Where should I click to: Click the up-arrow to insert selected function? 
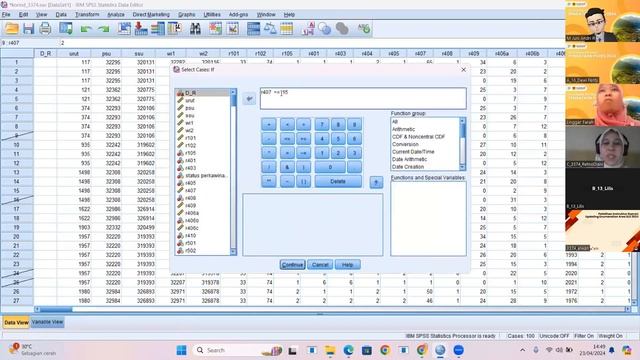click(x=376, y=182)
